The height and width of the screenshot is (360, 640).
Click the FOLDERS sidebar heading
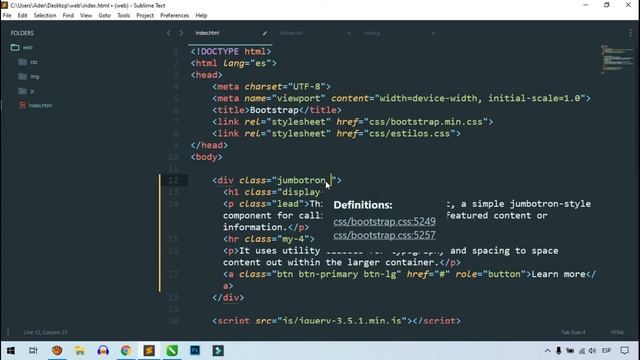tap(22, 33)
